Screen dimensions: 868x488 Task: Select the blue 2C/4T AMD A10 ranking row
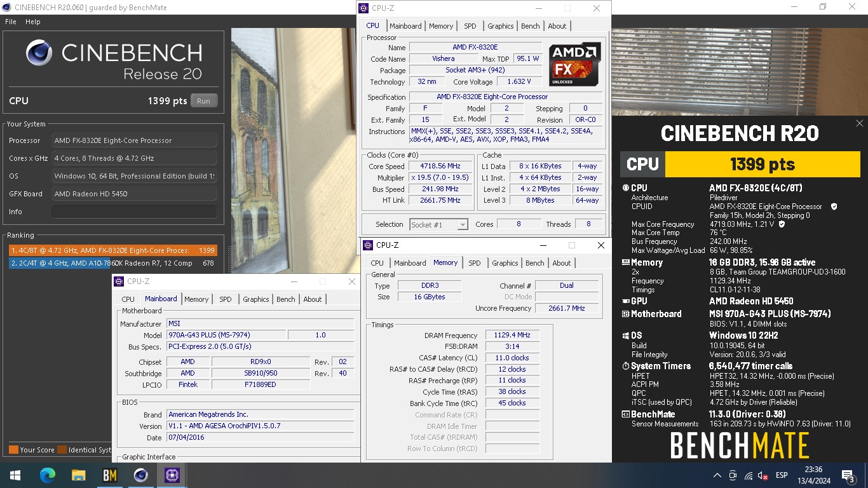click(113, 263)
